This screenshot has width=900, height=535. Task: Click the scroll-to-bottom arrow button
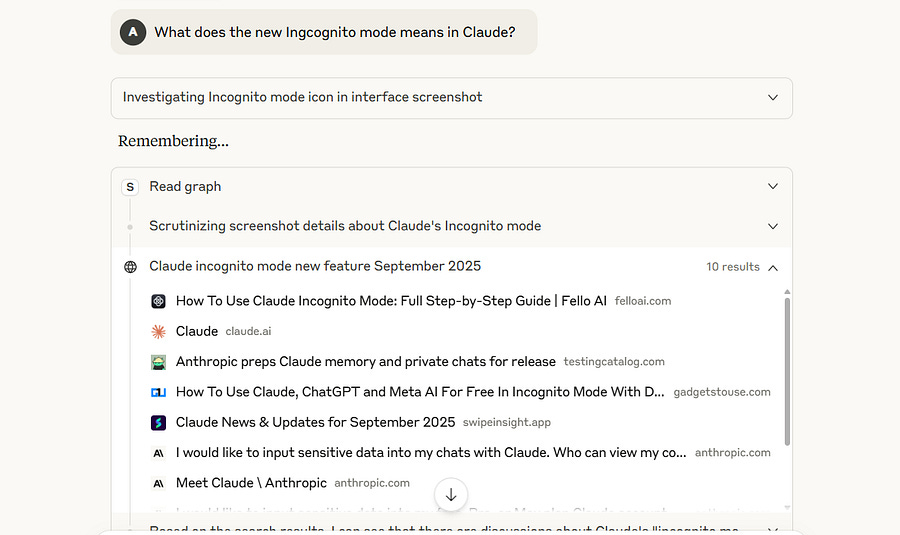[451, 494]
